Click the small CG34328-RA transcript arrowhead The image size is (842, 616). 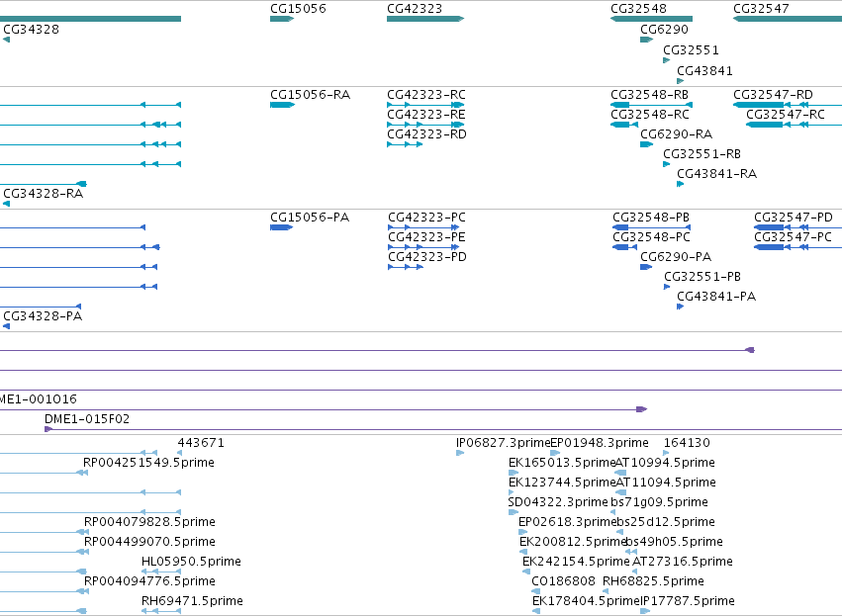tap(7, 204)
